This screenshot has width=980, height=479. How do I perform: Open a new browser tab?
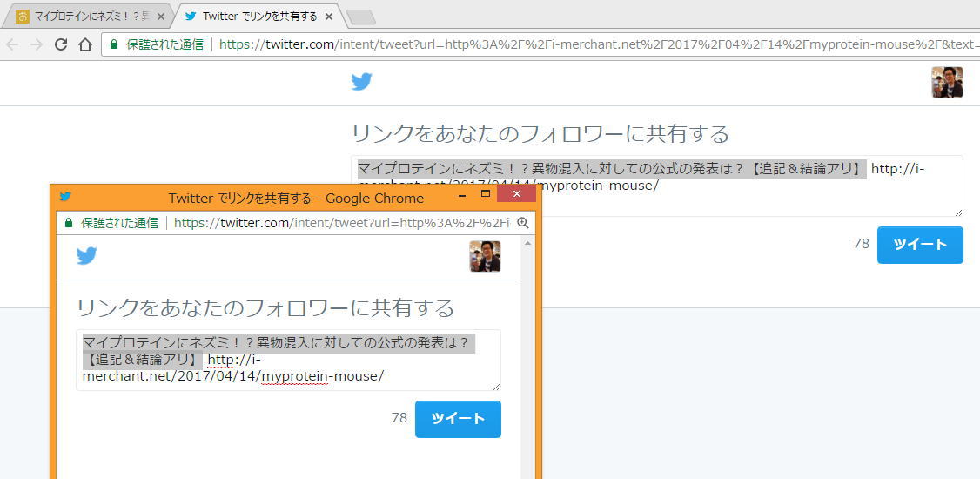360,17
